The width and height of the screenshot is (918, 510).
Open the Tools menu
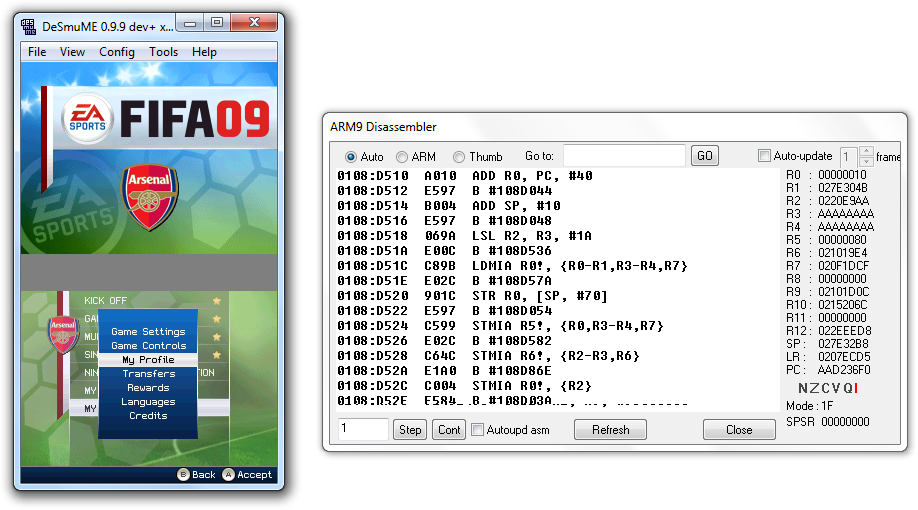(163, 52)
